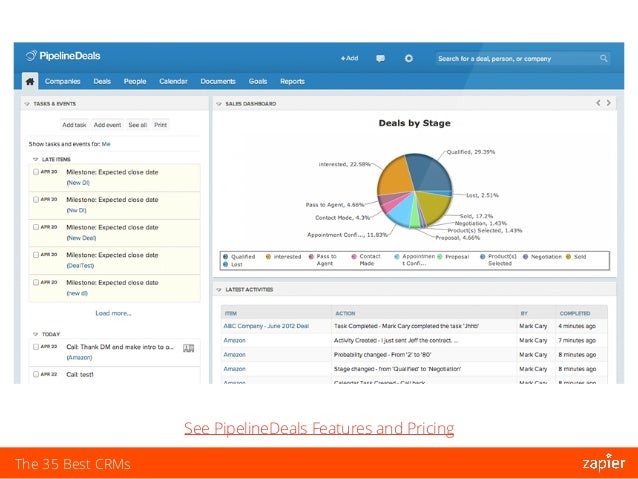638x479 pixels.
Task: Open the (Amazon) link under call task
Action: (79, 357)
